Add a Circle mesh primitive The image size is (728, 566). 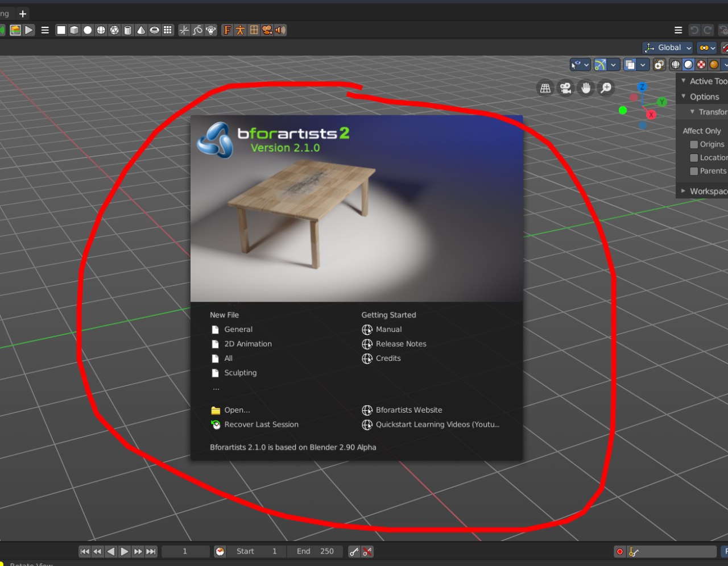88,30
